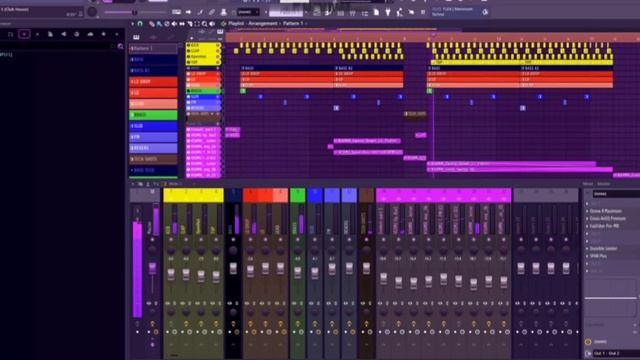The height and width of the screenshot is (360, 640).
Task: Open the Out 1 - Out 2 output dropdown
Action: pos(616,353)
